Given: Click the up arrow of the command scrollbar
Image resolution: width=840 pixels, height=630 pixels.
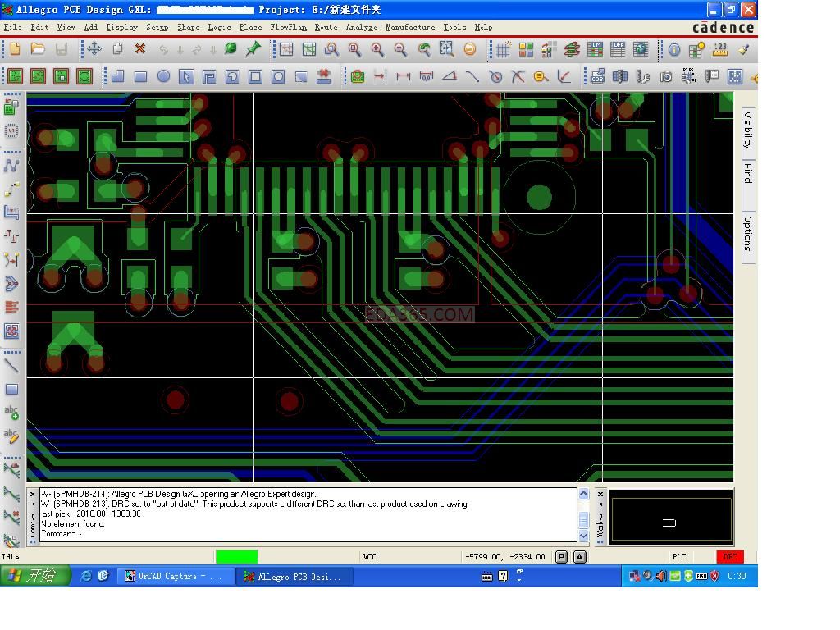Looking at the screenshot, I should tap(584, 494).
